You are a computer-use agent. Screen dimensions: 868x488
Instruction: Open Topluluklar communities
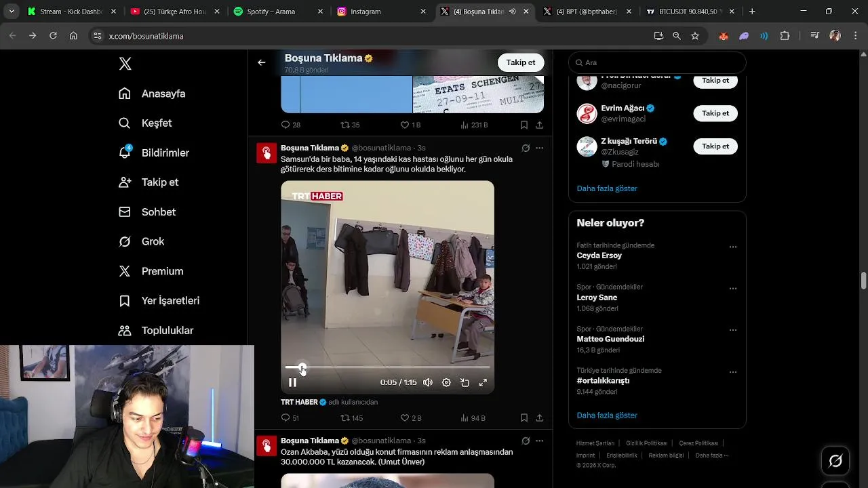(156, 331)
